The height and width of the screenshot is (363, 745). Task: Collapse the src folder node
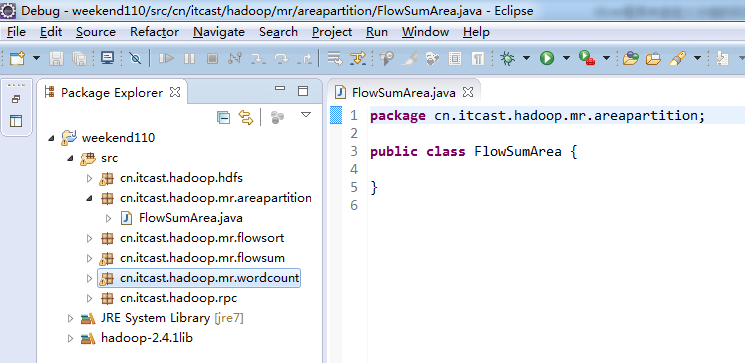70,158
